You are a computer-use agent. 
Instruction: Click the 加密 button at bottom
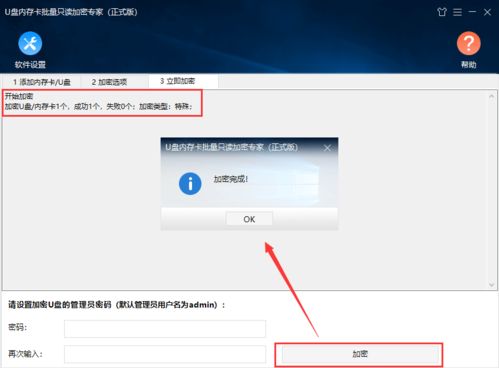360,354
